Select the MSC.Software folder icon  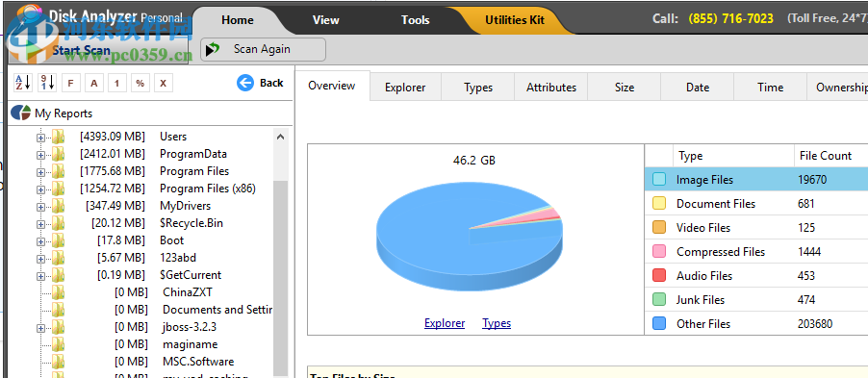pyautogui.click(x=58, y=362)
